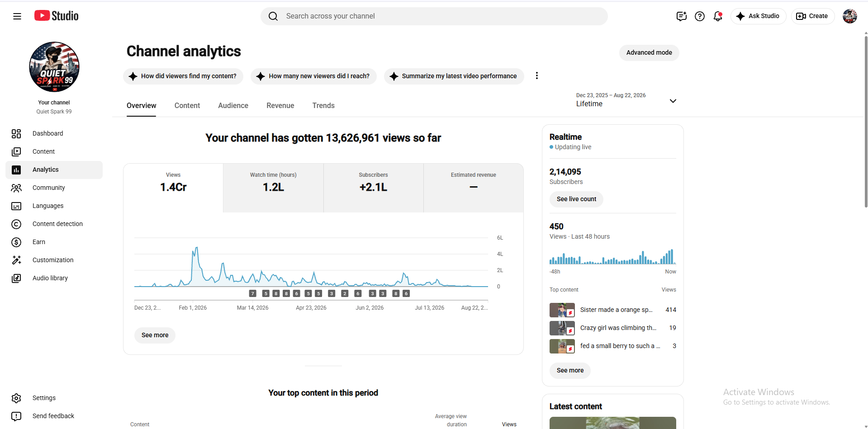Open the Sister made a orange video thumbnail

click(x=562, y=310)
